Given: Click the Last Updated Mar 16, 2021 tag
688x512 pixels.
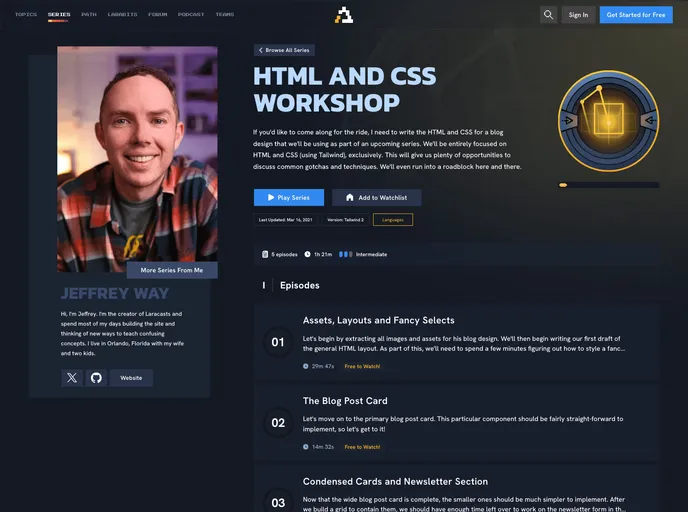Looking at the screenshot, I should (286, 220).
